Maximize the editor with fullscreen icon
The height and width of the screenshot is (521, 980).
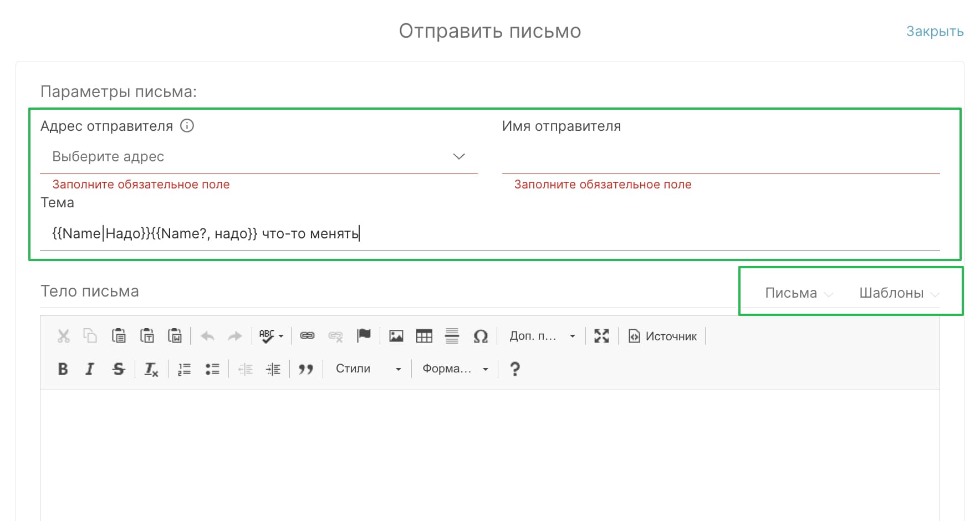(x=601, y=336)
